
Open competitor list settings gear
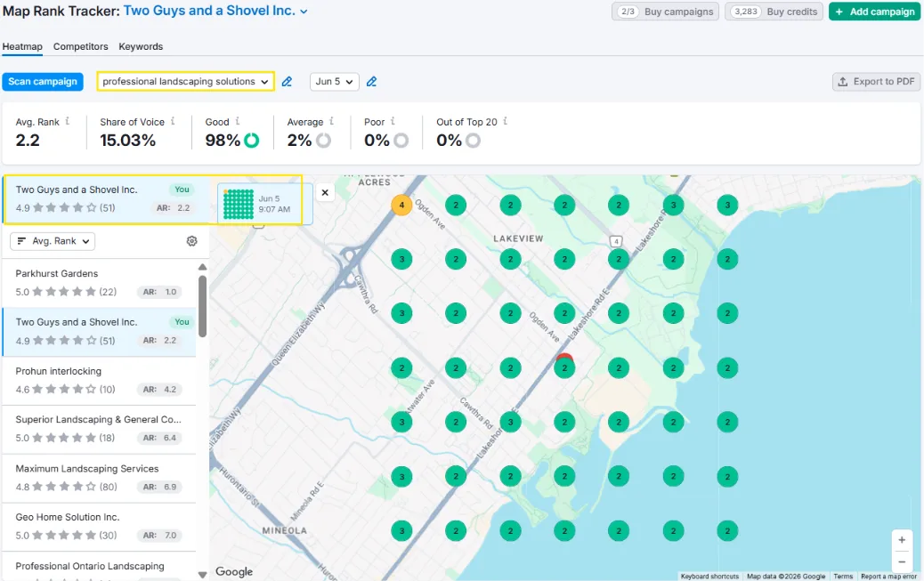[x=191, y=241]
